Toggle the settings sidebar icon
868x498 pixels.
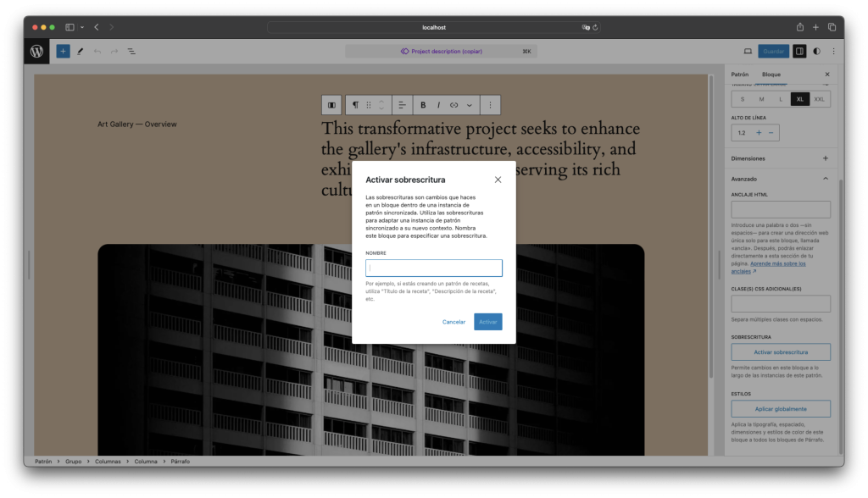coord(799,52)
